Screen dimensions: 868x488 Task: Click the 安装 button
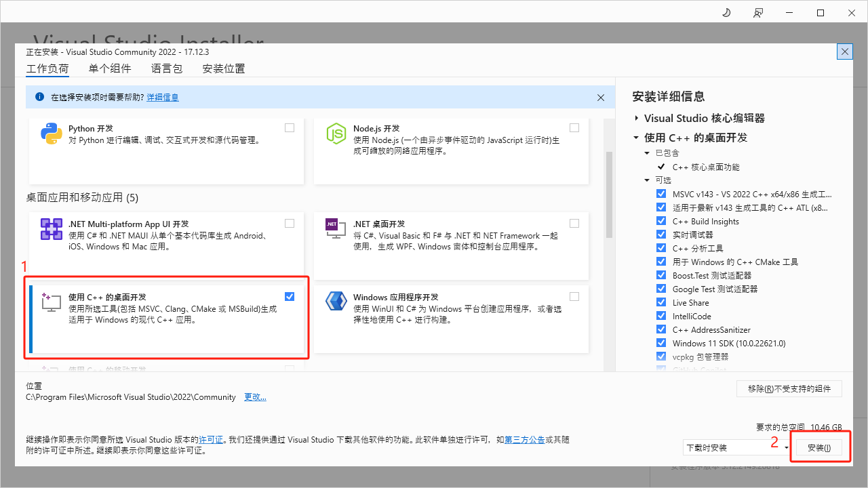coord(818,448)
